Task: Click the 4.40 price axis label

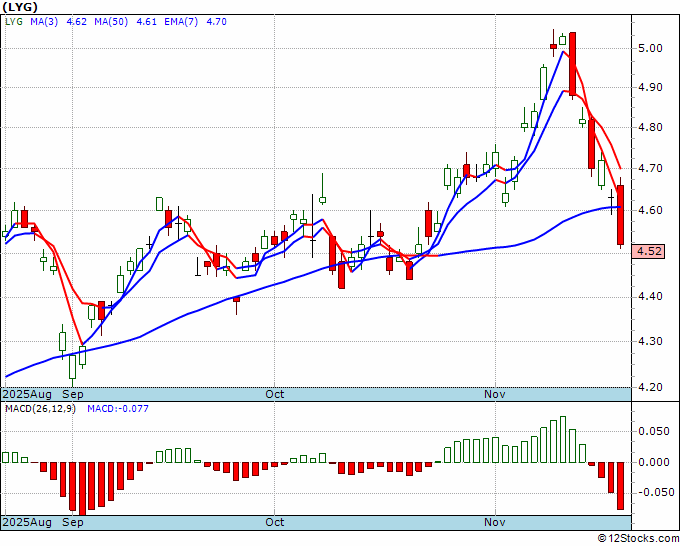Action: (650, 297)
